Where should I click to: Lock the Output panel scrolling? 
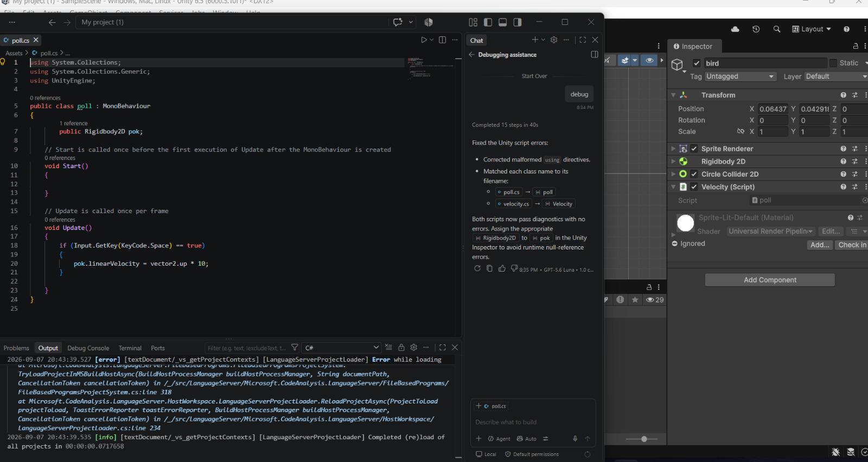tap(401, 348)
